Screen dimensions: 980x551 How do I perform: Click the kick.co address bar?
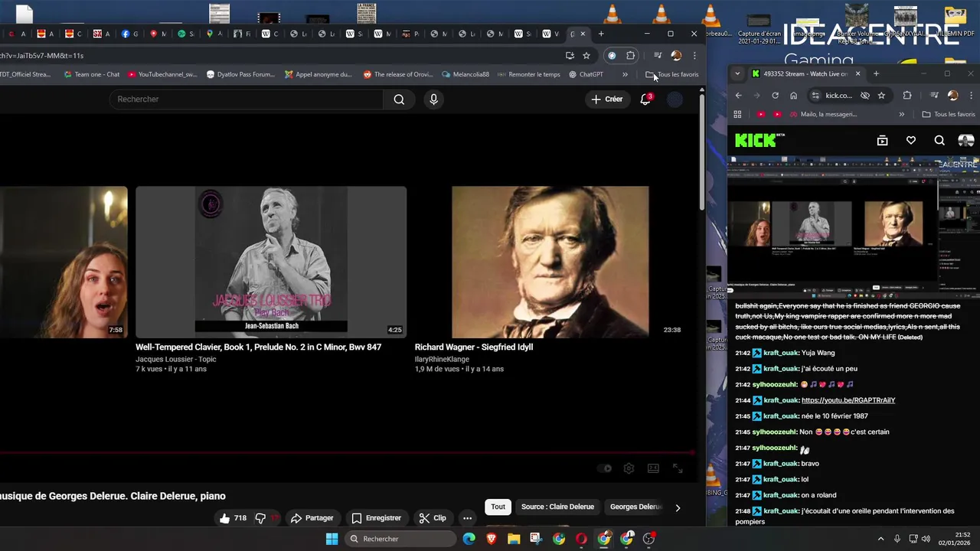click(839, 96)
